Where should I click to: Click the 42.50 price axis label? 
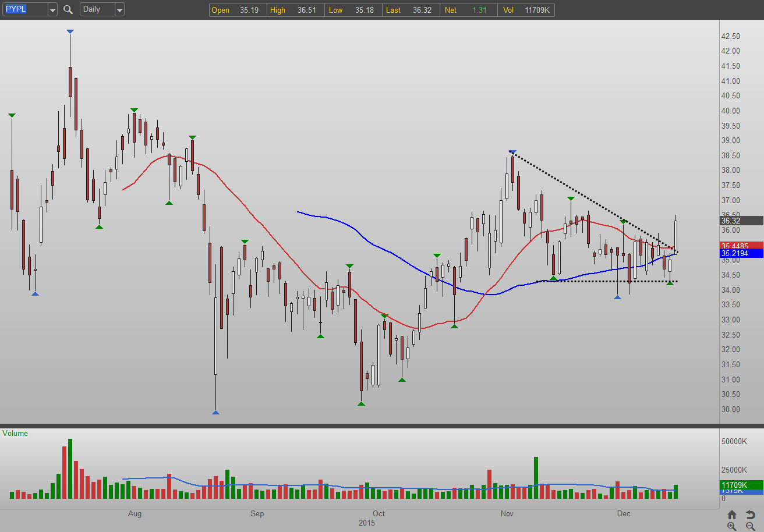tap(730, 36)
